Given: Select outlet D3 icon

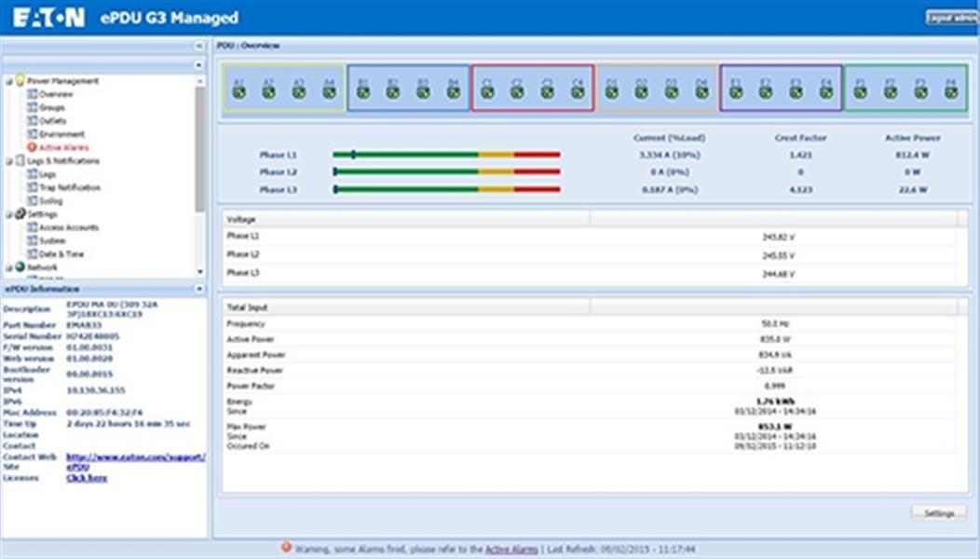Looking at the screenshot, I should pos(672,92).
